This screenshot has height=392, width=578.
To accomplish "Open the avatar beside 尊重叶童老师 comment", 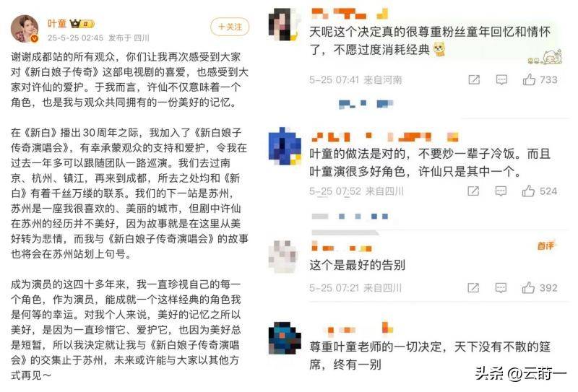I will (x=285, y=338).
